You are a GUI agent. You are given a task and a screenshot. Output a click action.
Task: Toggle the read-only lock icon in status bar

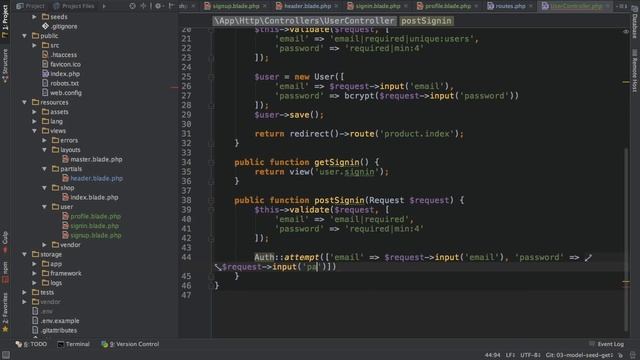[620, 355]
